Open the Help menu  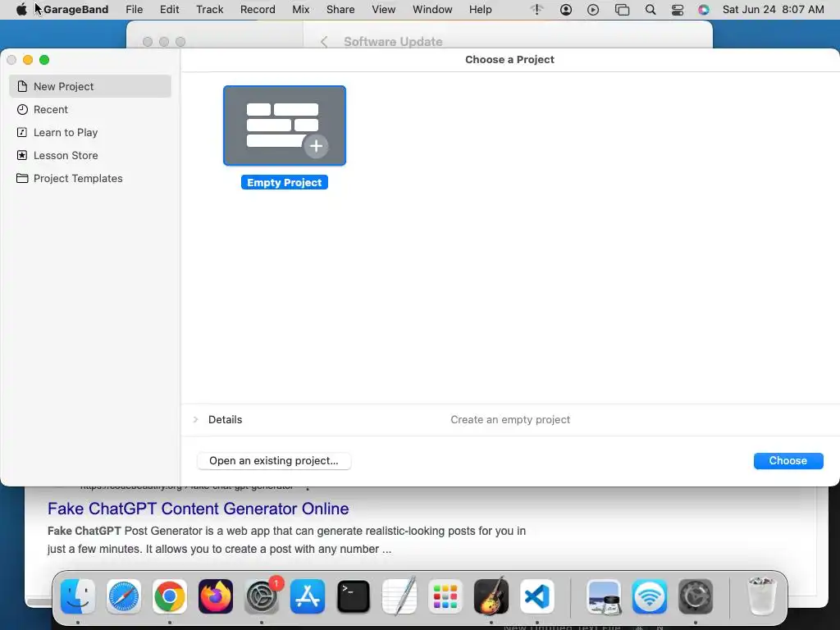[x=480, y=10]
